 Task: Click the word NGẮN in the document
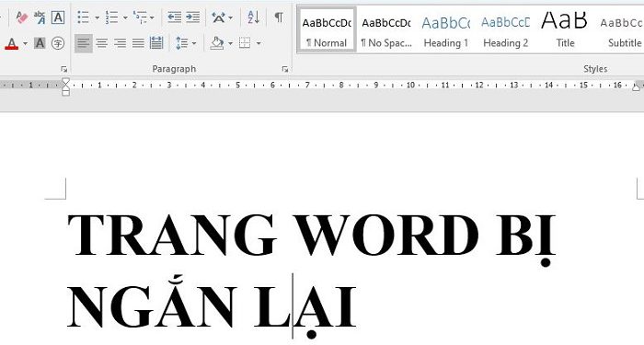pyautogui.click(x=152, y=303)
